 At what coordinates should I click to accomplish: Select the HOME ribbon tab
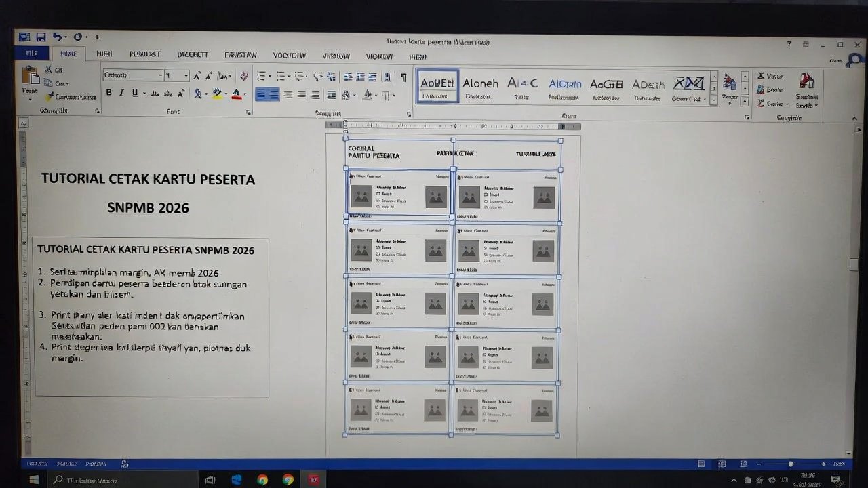(68, 54)
